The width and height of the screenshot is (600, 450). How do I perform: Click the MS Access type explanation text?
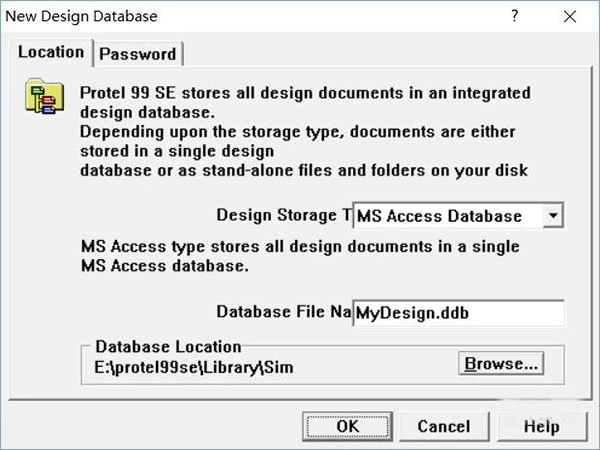[300, 256]
